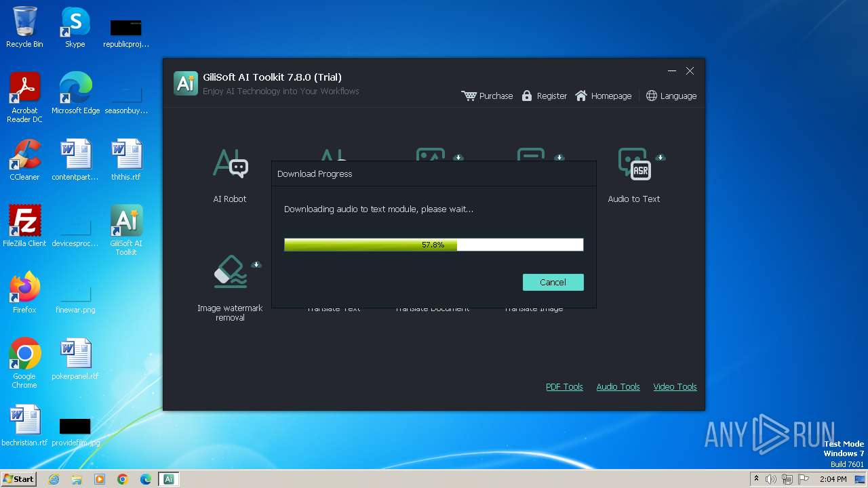Open the Windows Start menu

point(18,479)
